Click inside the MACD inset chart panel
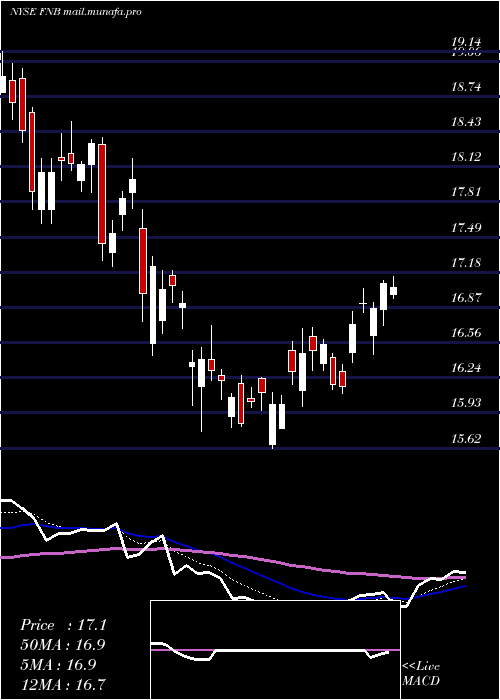The height and width of the screenshot is (700, 500). [275, 650]
